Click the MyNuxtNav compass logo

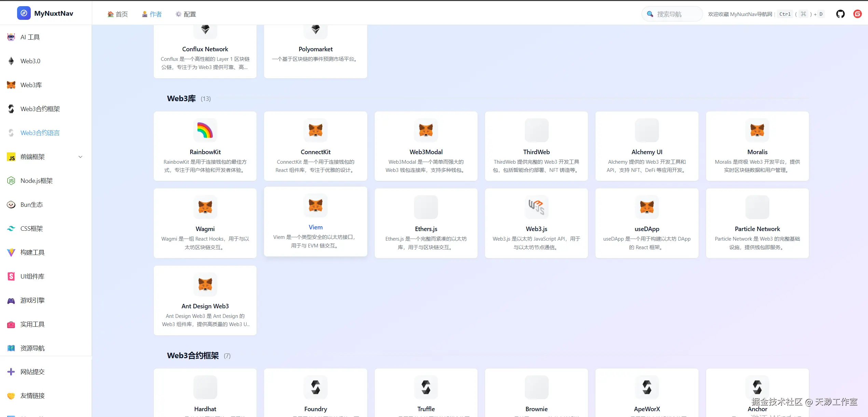point(24,13)
